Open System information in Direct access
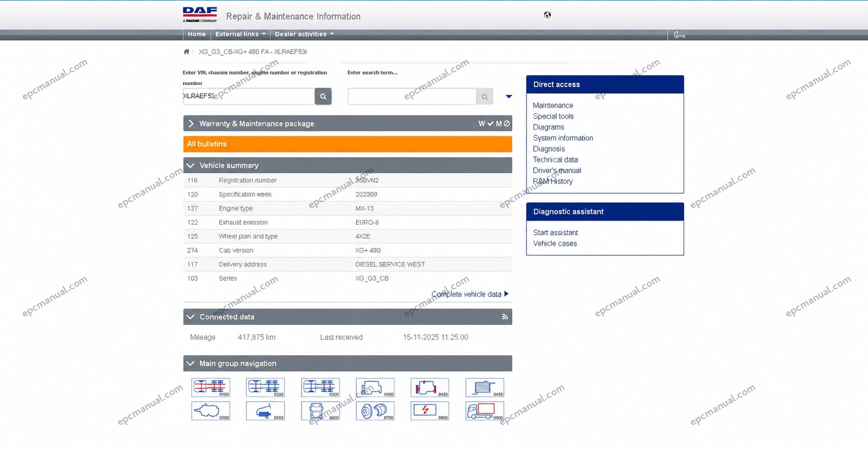 (x=563, y=138)
